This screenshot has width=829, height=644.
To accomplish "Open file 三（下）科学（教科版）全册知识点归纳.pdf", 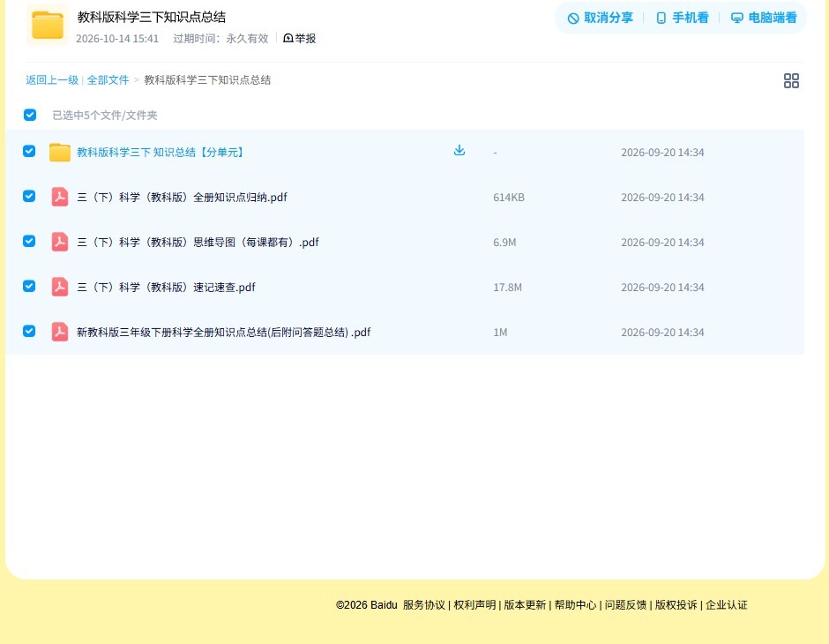I will (x=182, y=198).
